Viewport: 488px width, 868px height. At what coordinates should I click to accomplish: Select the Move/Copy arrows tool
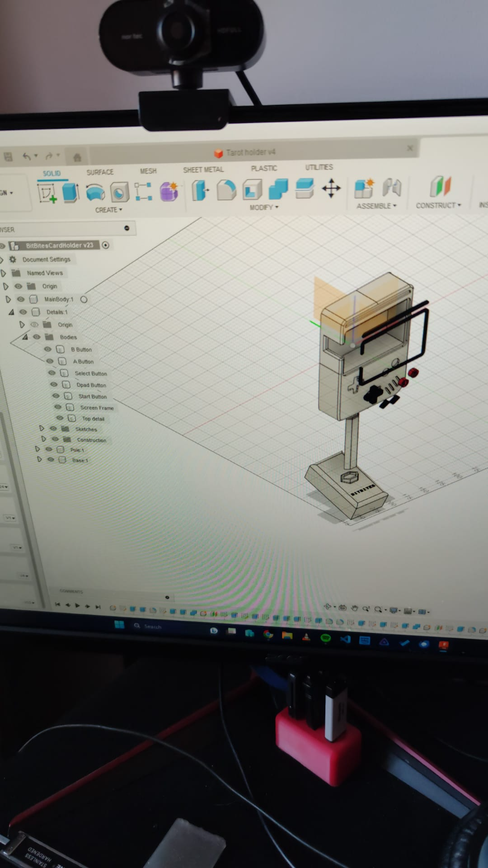pyautogui.click(x=331, y=188)
